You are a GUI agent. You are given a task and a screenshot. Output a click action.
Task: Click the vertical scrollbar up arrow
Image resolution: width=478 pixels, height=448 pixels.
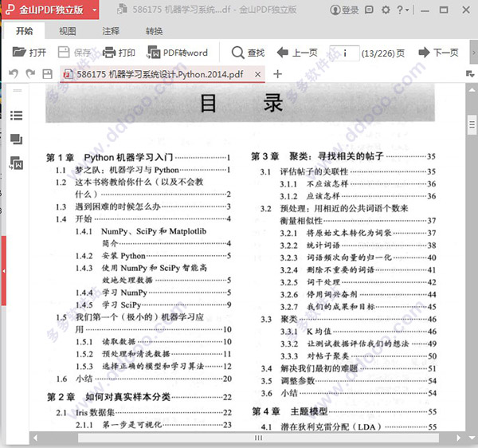472,89
